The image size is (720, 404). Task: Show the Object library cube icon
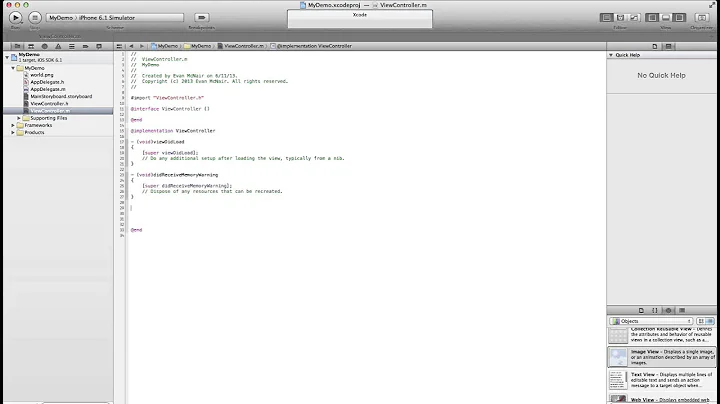669,310
